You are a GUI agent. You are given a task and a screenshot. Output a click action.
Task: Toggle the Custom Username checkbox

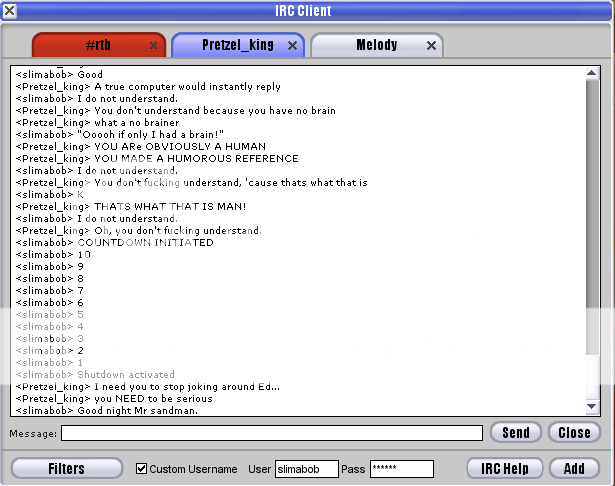click(x=141, y=469)
